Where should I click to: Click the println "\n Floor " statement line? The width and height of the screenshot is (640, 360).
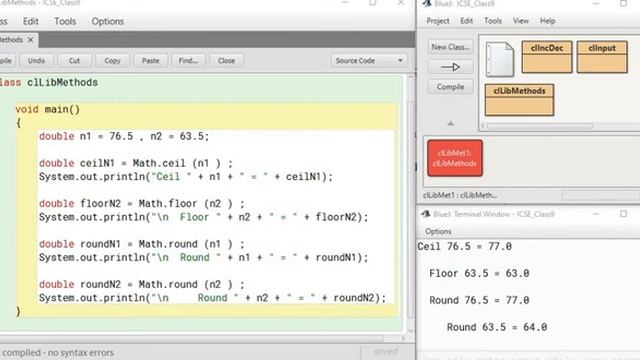[203, 217]
